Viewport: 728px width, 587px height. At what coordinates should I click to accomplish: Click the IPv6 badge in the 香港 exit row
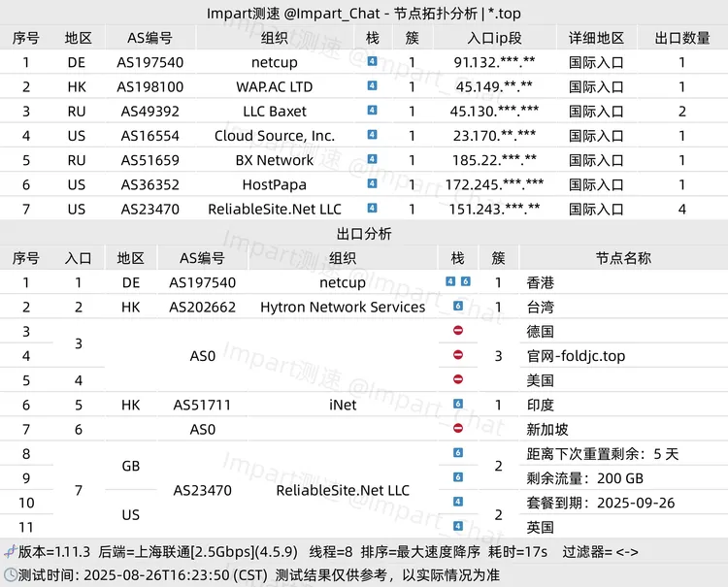[465, 282]
